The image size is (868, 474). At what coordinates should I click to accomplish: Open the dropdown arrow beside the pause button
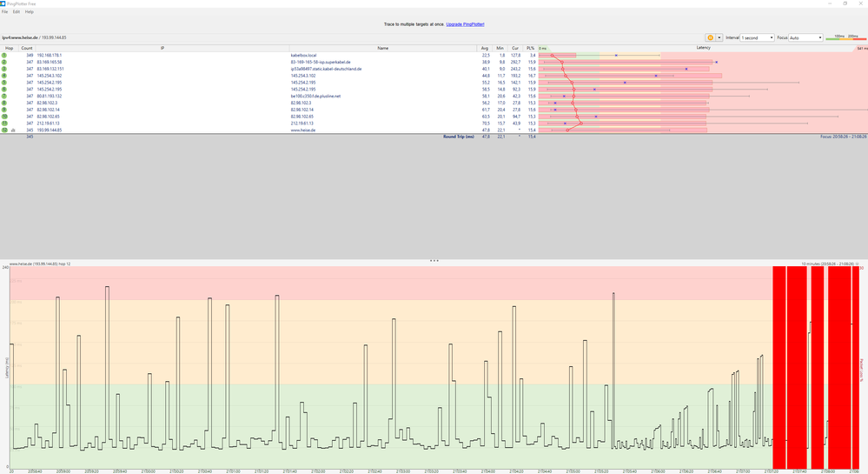click(x=719, y=37)
